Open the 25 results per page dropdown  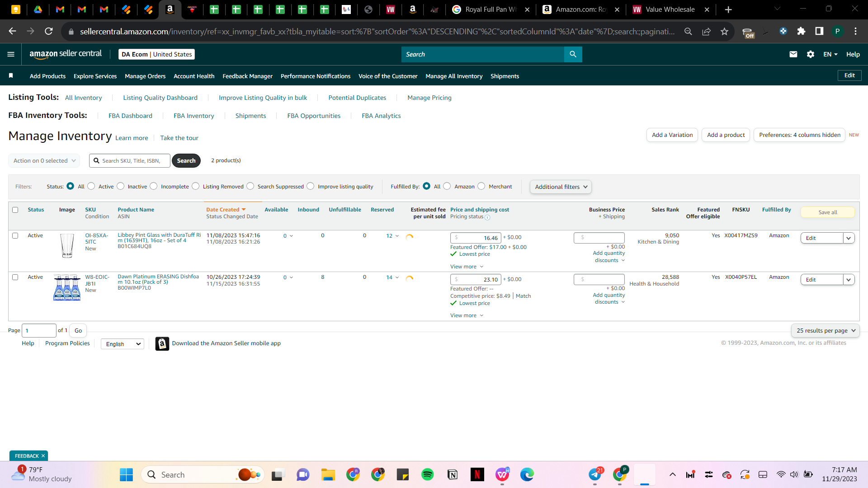826,330
